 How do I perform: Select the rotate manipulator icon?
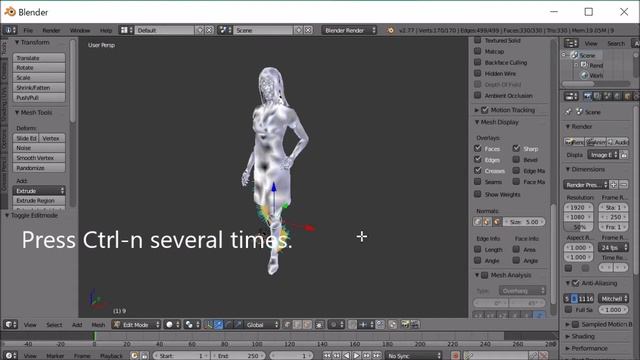click(x=229, y=324)
